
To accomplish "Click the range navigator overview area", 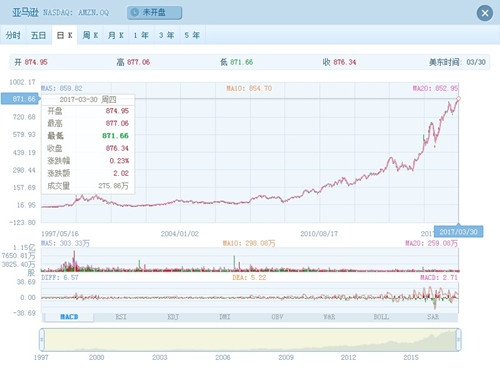I will [250, 340].
